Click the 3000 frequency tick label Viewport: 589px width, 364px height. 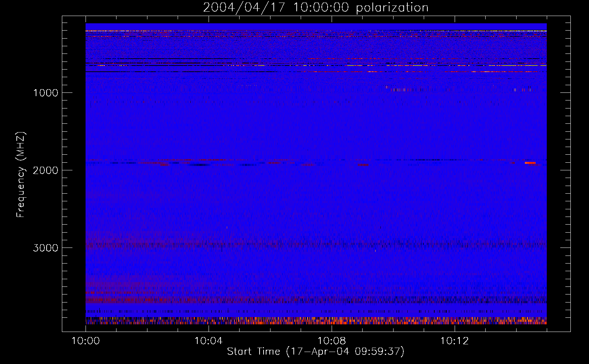pos(46,248)
